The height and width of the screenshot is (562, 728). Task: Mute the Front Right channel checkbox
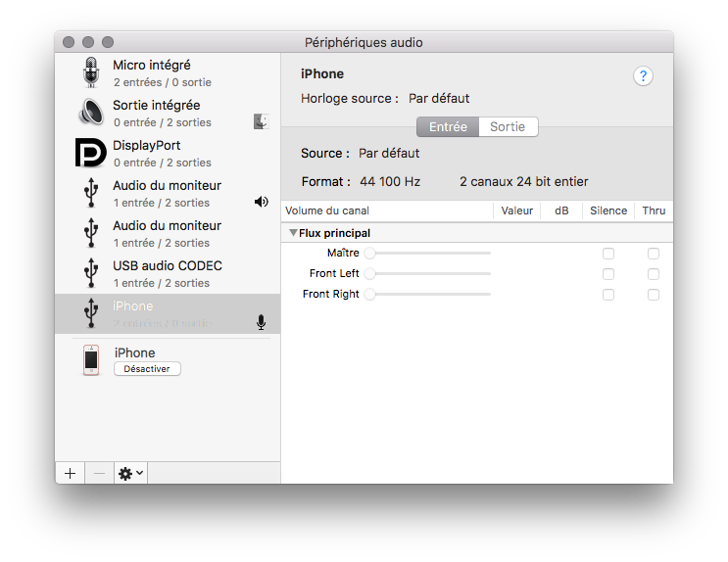608,295
